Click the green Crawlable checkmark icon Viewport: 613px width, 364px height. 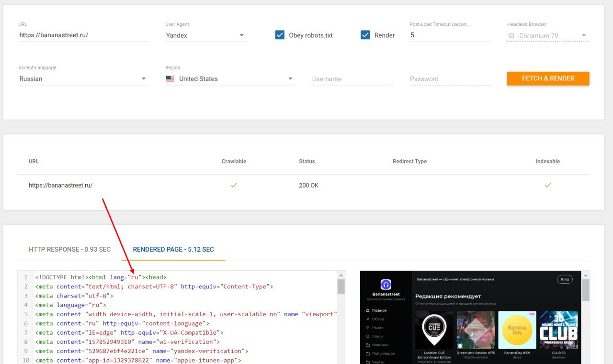234,185
